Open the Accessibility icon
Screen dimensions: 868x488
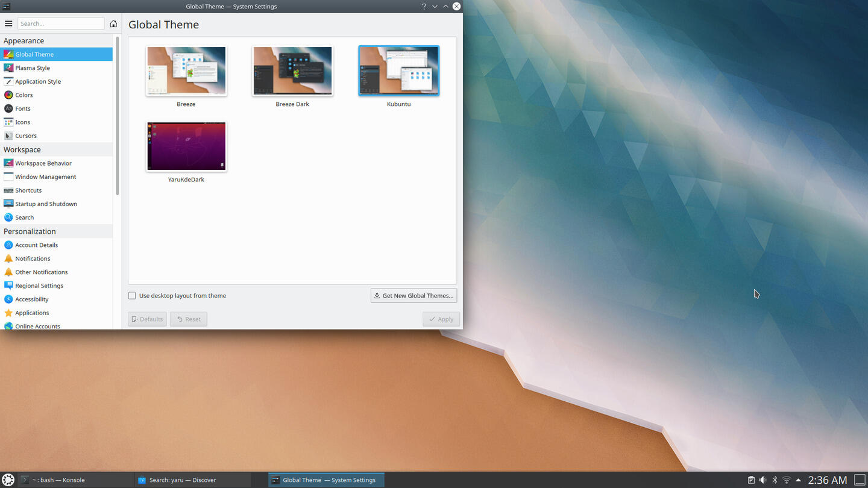pos(8,299)
